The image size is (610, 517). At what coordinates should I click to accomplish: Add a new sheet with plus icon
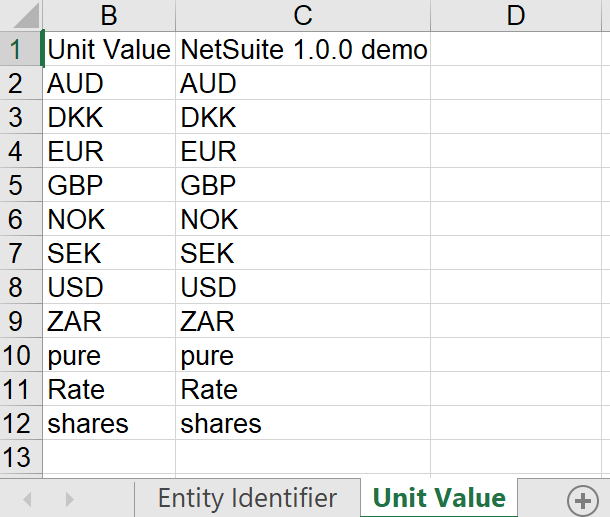pyautogui.click(x=582, y=500)
